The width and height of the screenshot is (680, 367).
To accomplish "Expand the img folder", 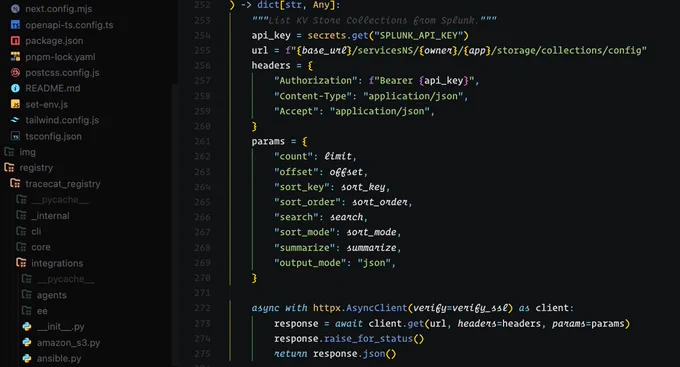I will click(x=27, y=152).
